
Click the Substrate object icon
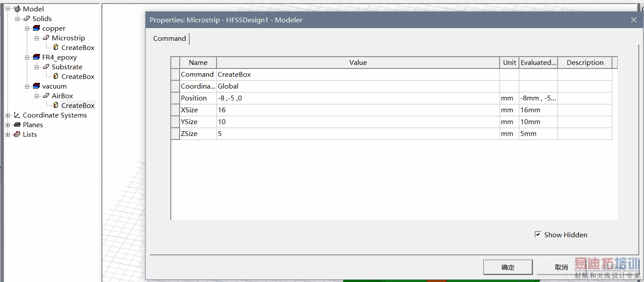(46, 67)
